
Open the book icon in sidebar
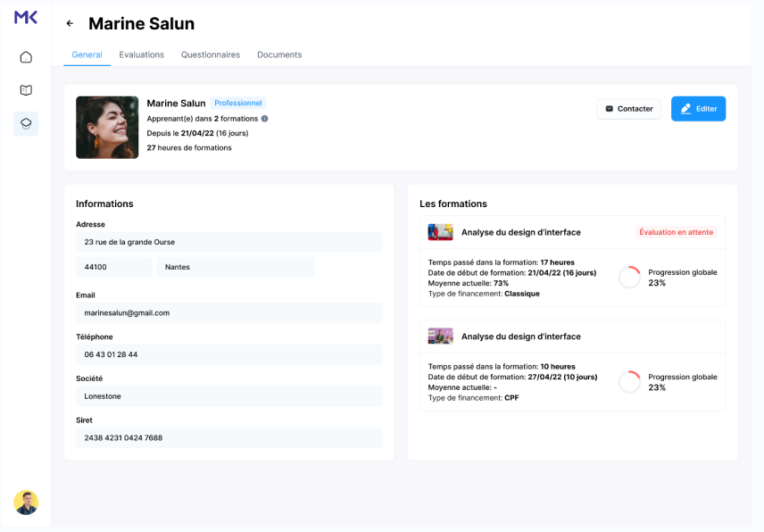click(x=26, y=90)
